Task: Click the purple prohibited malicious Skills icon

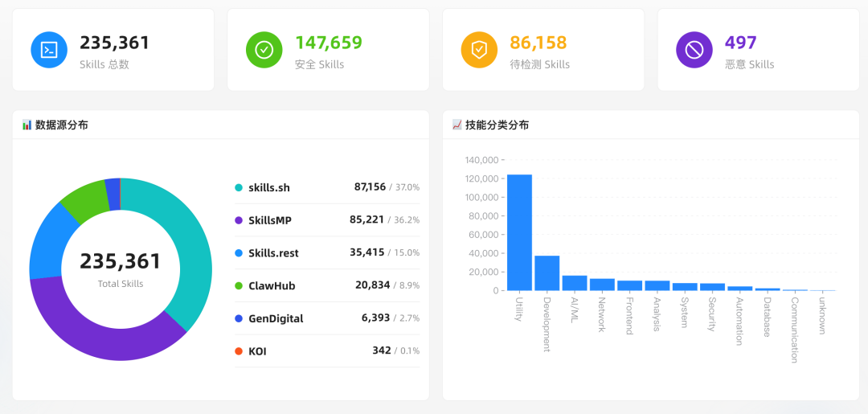Action: [x=694, y=50]
